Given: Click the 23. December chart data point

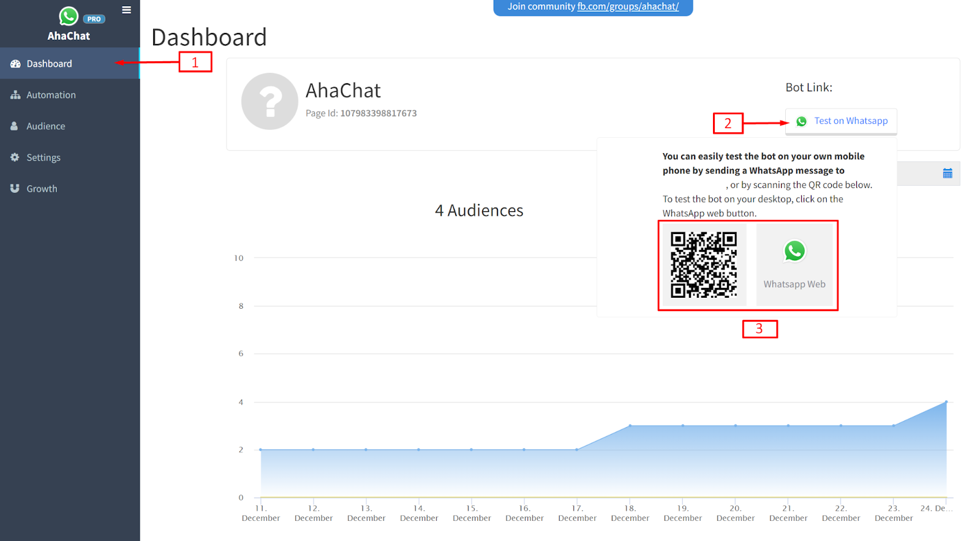Looking at the screenshot, I should click(894, 426).
